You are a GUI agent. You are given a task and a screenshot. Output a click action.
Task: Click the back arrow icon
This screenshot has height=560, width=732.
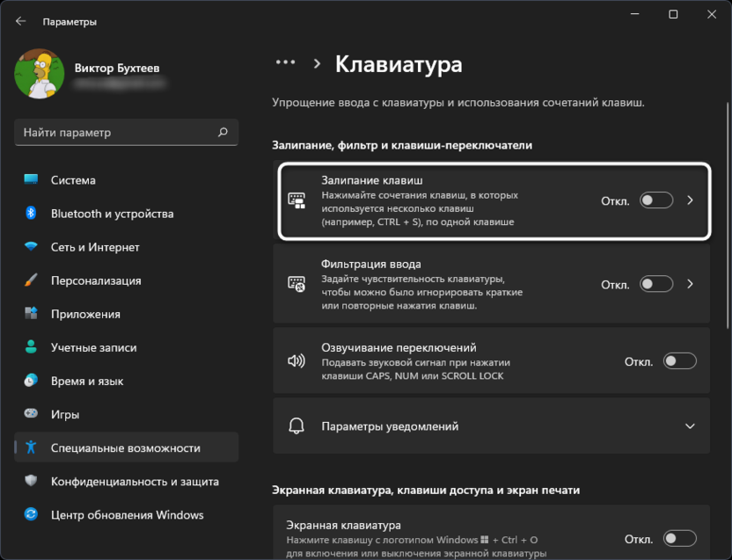point(20,21)
